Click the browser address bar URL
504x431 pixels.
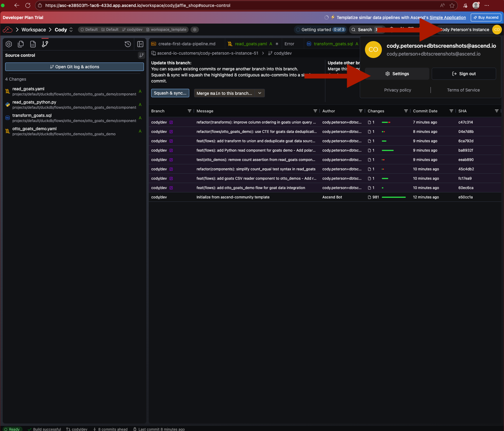pos(138,5)
